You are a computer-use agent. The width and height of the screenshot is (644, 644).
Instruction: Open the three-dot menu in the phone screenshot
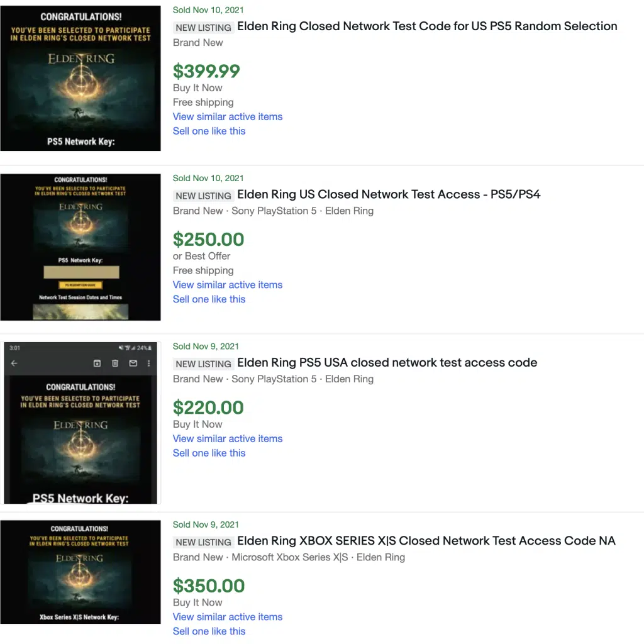click(149, 364)
